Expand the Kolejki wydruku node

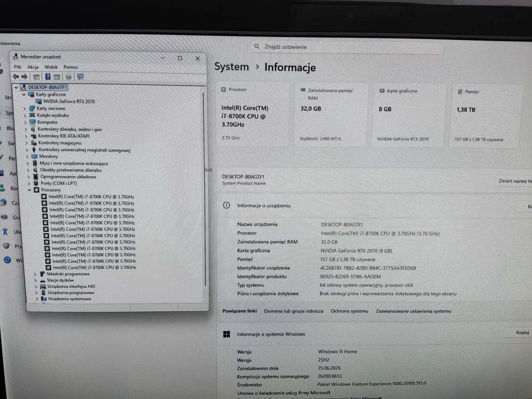point(25,115)
